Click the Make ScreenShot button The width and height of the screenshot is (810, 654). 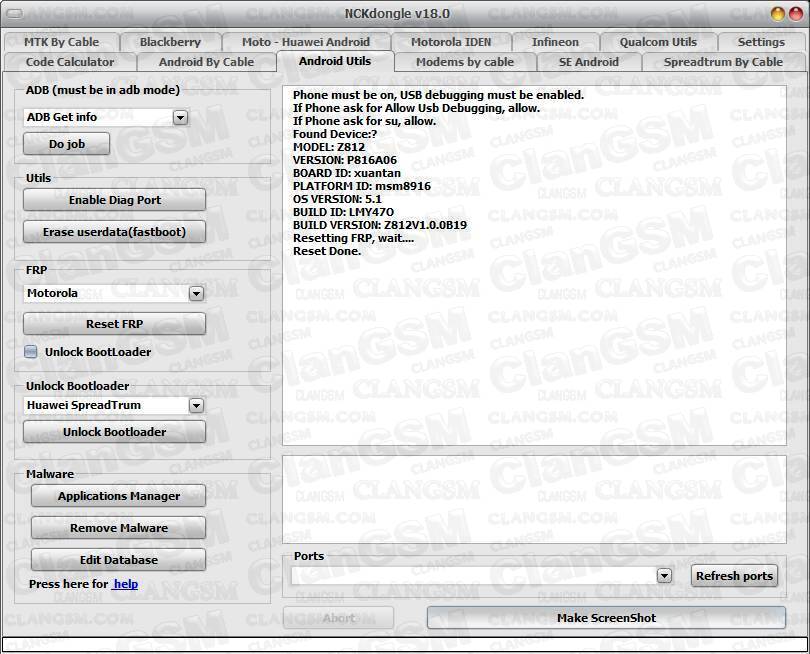point(606,618)
